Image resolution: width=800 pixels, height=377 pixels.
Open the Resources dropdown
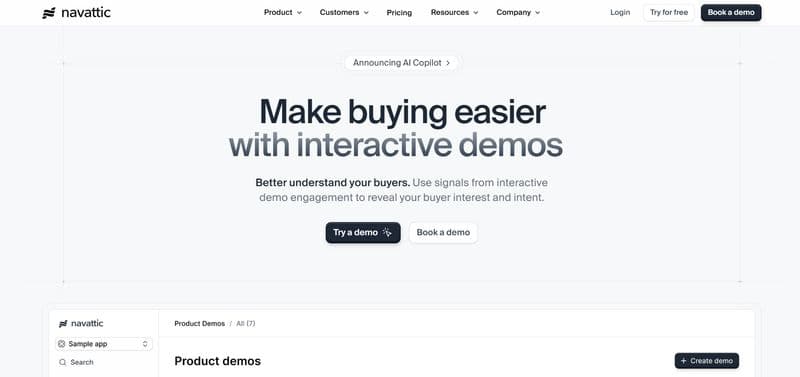455,12
